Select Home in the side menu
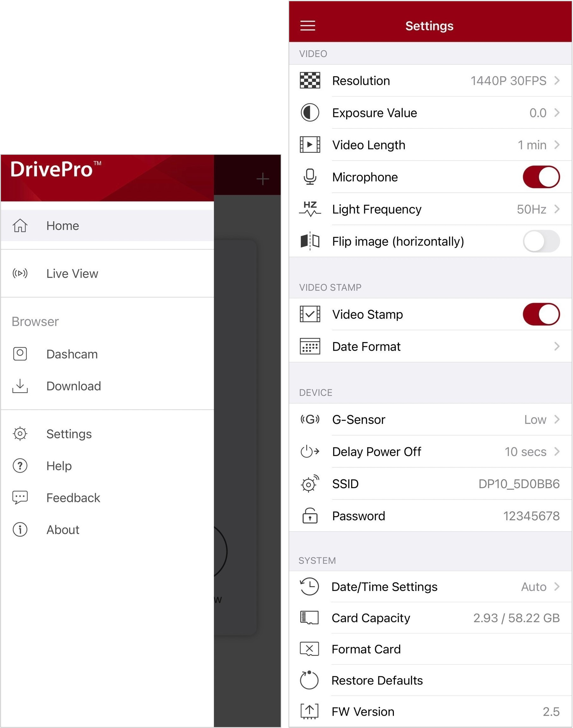 (x=107, y=226)
